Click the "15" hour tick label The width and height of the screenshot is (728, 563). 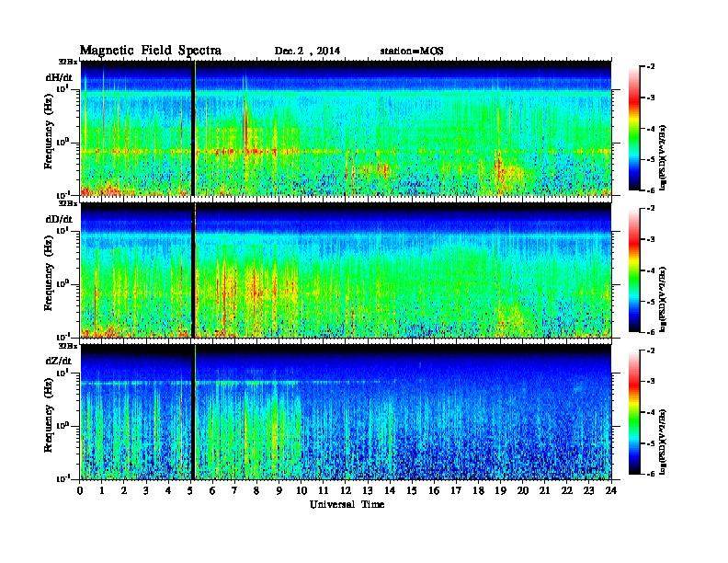[412, 490]
